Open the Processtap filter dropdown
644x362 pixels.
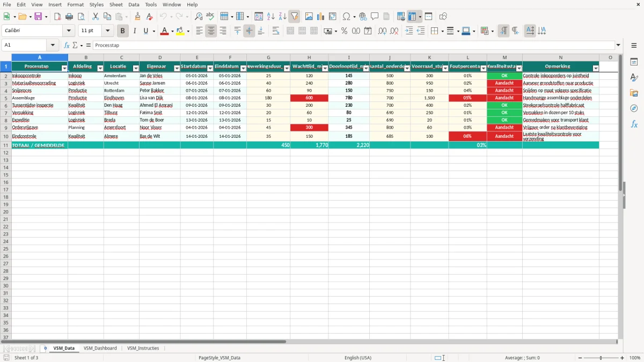(x=64, y=68)
